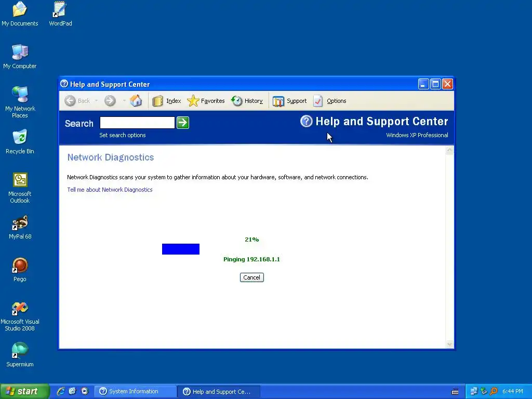Open the Start menu
This screenshot has height=399, width=532.
[x=24, y=391]
